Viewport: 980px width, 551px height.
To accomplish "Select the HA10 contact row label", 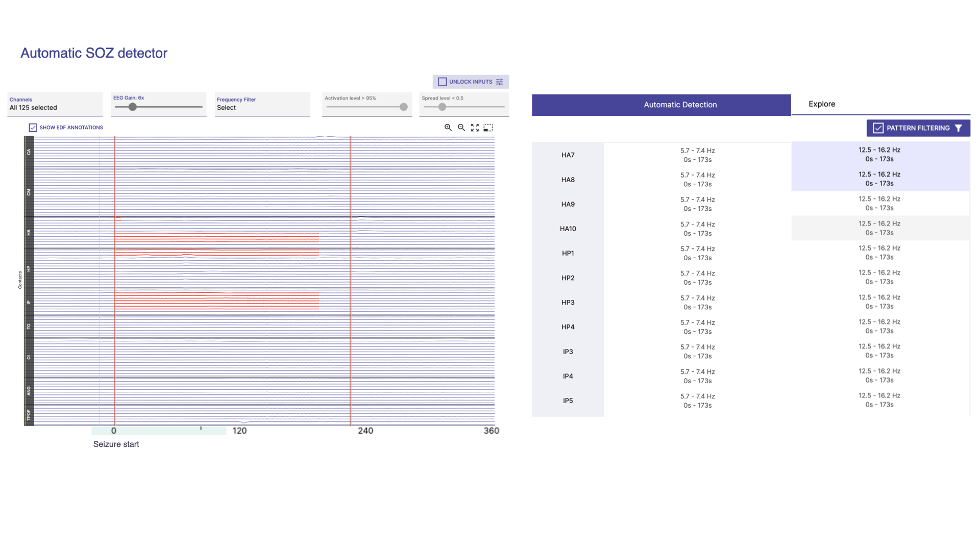I will [x=568, y=229].
